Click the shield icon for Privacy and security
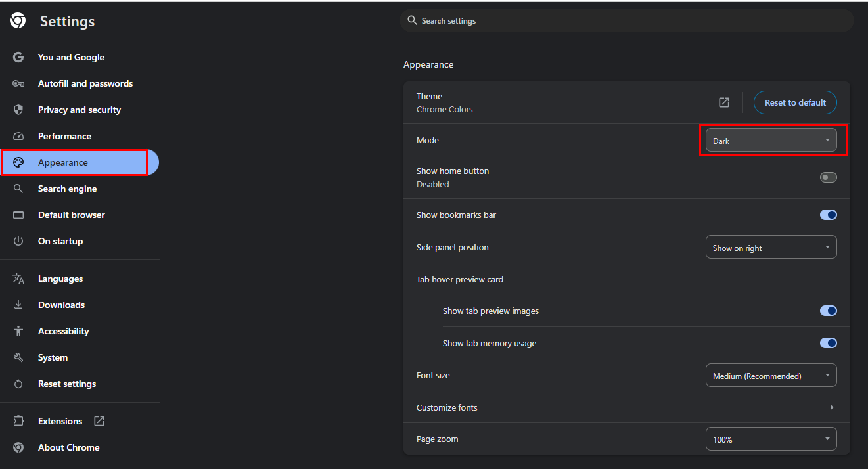The height and width of the screenshot is (469, 868). point(18,110)
